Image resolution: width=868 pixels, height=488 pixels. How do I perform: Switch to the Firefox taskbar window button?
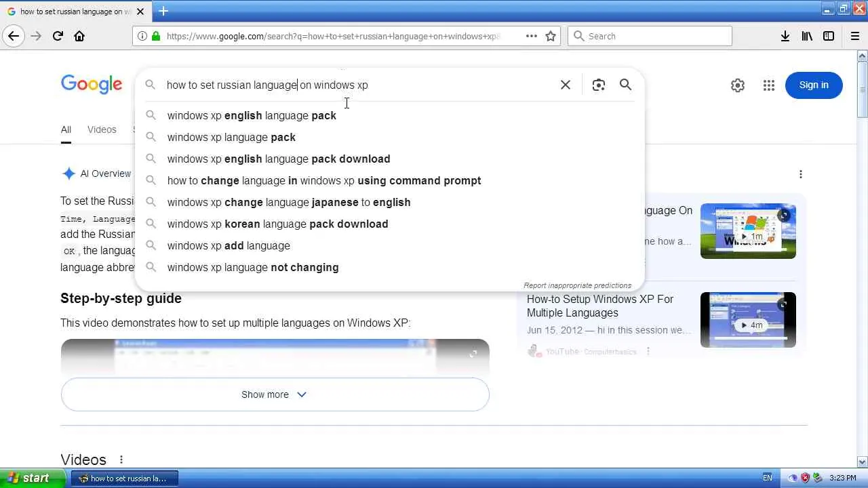coord(124,478)
